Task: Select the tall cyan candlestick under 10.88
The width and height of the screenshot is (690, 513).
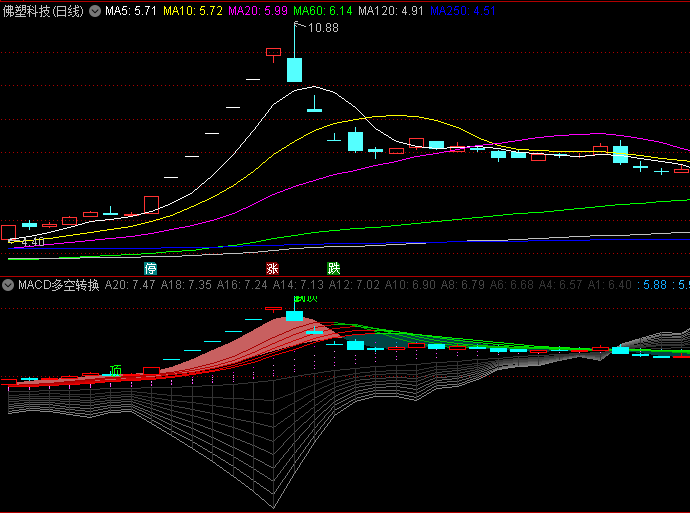Action: [294, 70]
